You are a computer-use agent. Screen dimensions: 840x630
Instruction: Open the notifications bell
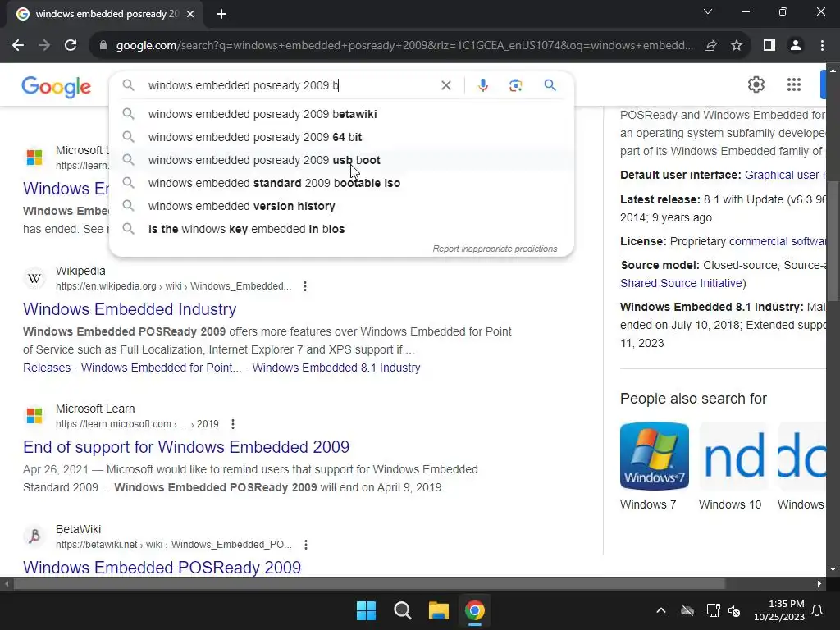coord(818,610)
